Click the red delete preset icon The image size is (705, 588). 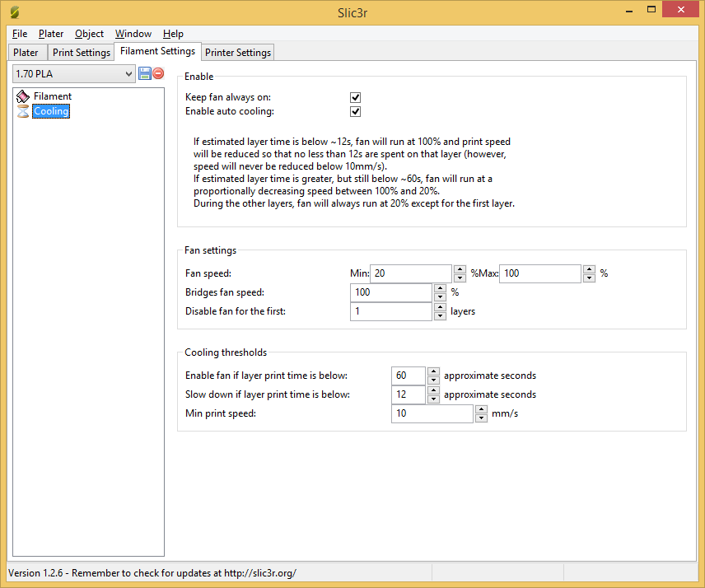pos(158,74)
